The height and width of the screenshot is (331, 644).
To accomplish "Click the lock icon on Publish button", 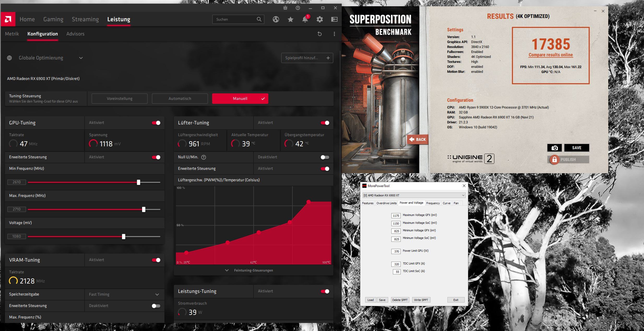I will (554, 160).
